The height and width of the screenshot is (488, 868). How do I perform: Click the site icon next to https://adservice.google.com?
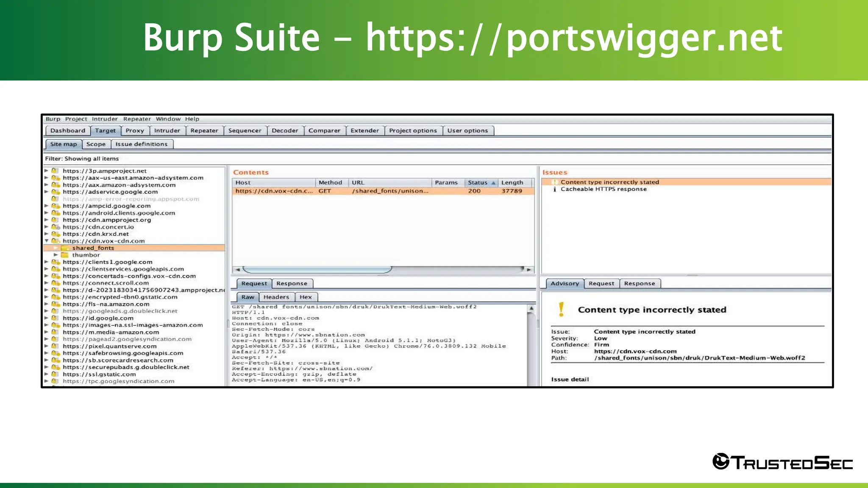(55, 192)
